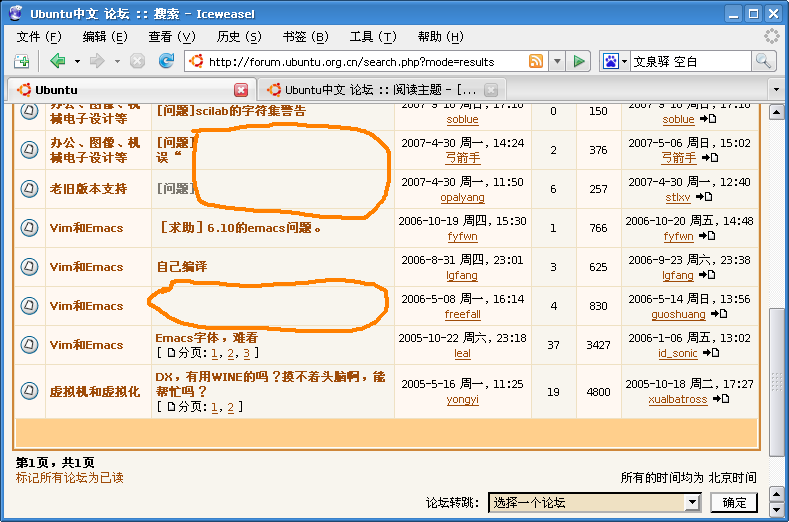Open the 工具 (T) menu

372,36
